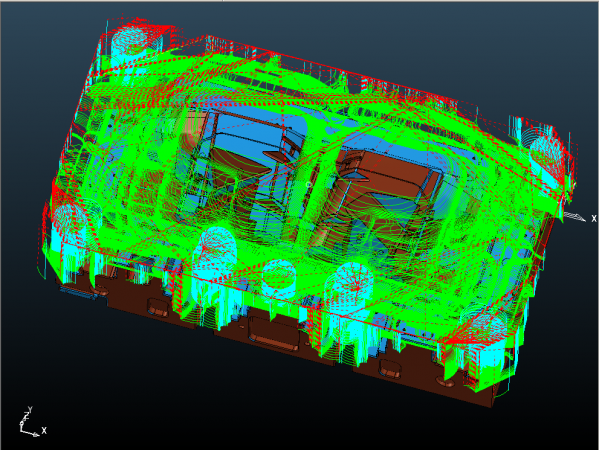
Task: Select the X label of the corner triad
Action: (x=44, y=431)
